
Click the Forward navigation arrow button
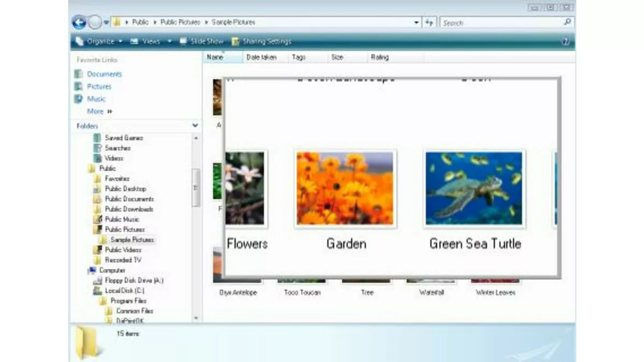(94, 23)
